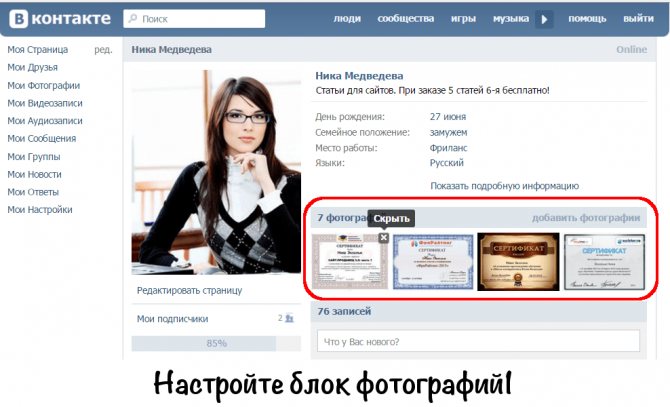The height and width of the screenshot is (407, 670).
Task: Click the subscribers icon next to count 2
Action: click(x=289, y=318)
